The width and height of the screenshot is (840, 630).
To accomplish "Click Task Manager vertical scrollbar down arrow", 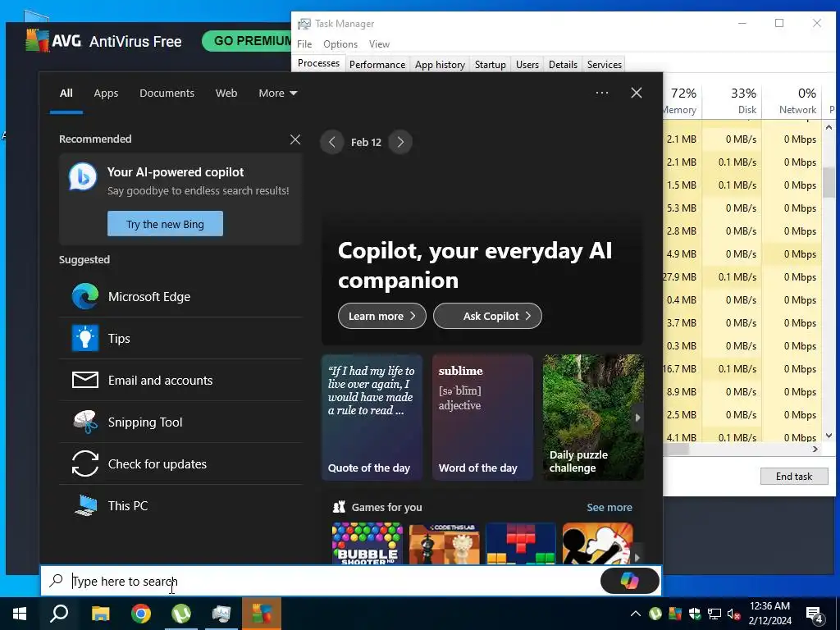I will point(829,436).
